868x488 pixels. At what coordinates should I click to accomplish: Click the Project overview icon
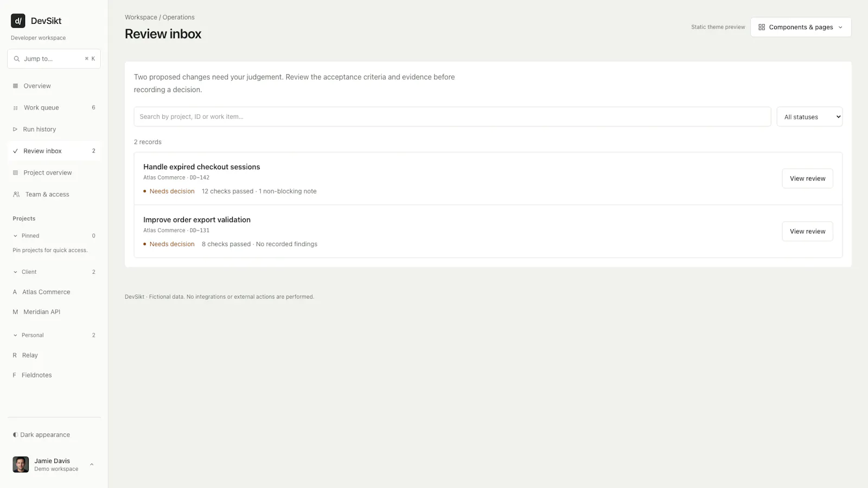[x=15, y=172]
